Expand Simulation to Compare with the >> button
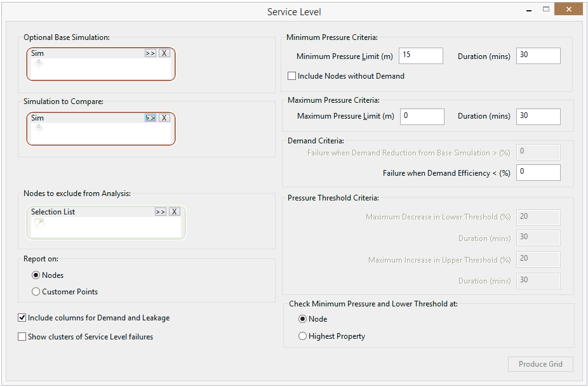This screenshot has height=387, width=588. point(150,117)
